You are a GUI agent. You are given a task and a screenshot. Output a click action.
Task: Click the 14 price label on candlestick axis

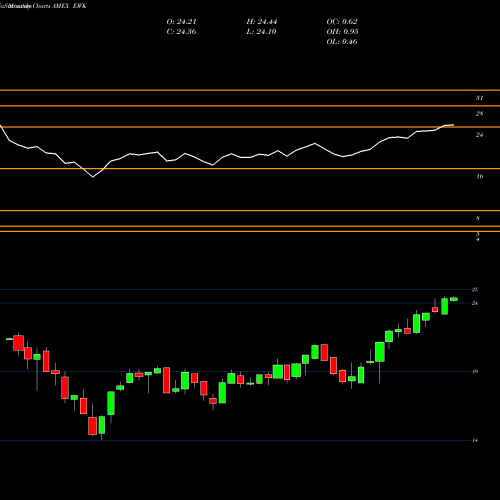[x=475, y=441]
